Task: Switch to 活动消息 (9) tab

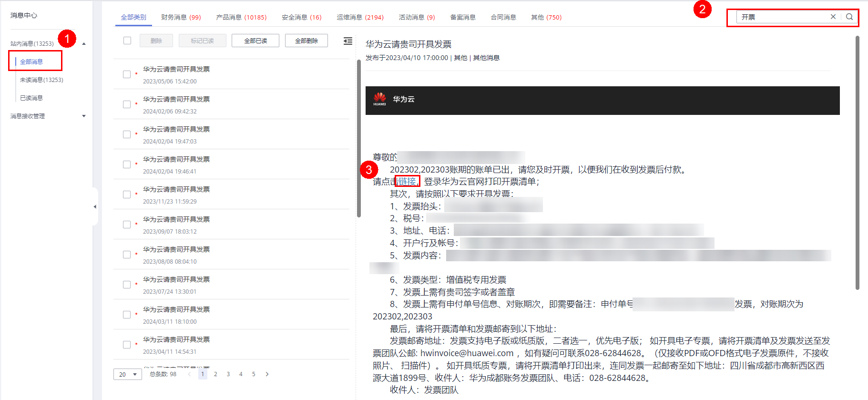Action: [x=417, y=17]
